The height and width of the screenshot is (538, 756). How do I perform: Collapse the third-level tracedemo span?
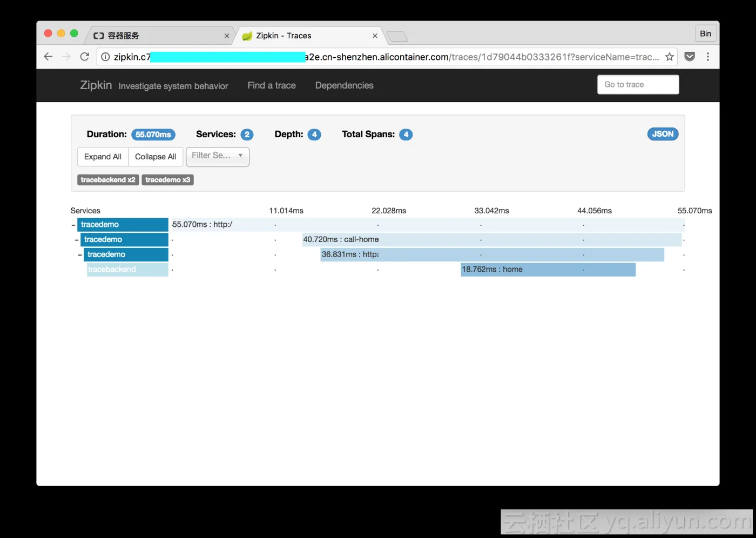point(80,255)
